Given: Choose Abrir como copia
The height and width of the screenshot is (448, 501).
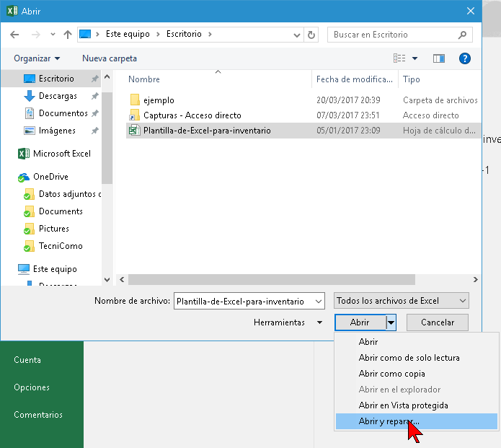Looking at the screenshot, I should [417, 374].
